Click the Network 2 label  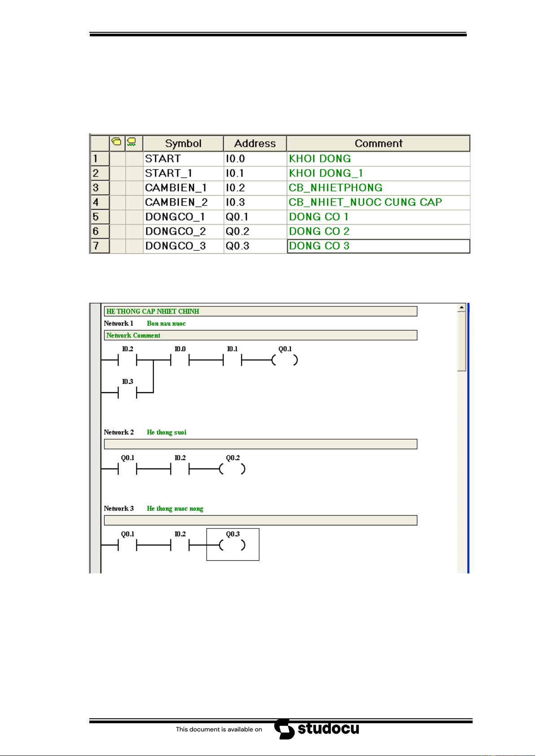tap(119, 433)
